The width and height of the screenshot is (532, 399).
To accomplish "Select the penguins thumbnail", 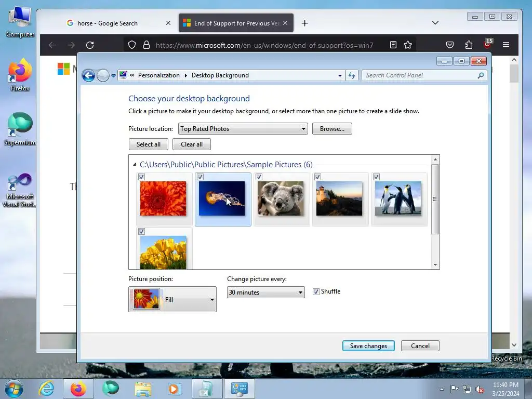I will (398, 198).
